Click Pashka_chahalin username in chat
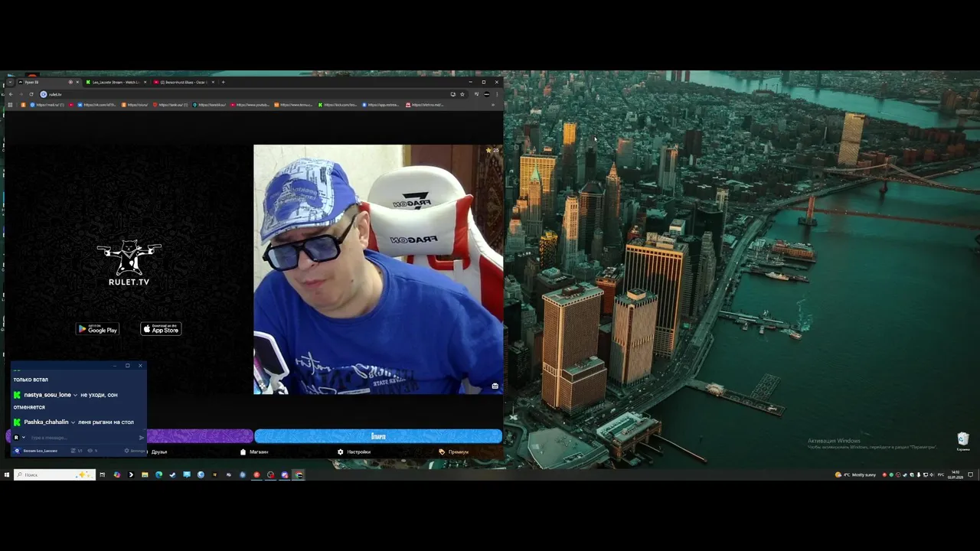This screenshot has width=980, height=551. (x=46, y=422)
